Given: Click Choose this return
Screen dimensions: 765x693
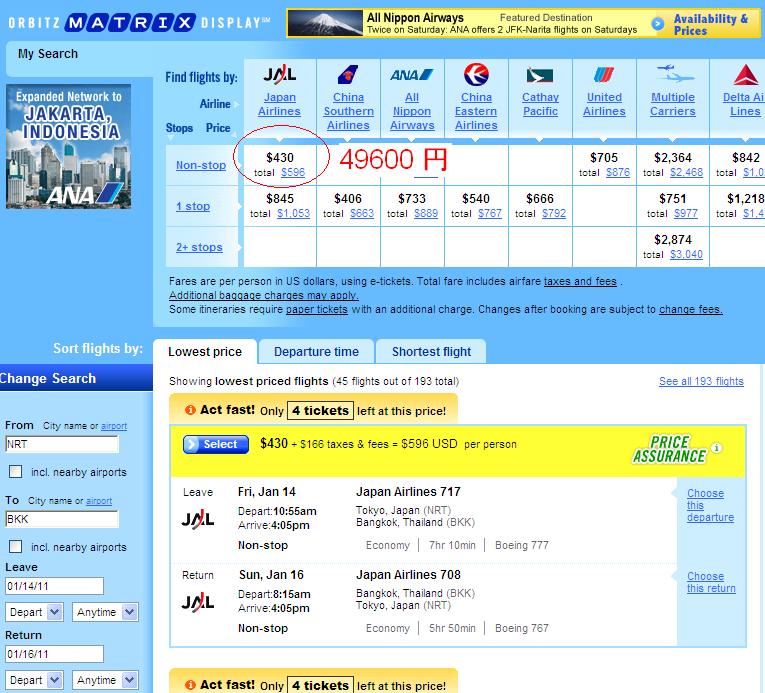Looking at the screenshot, I should click(x=711, y=582).
